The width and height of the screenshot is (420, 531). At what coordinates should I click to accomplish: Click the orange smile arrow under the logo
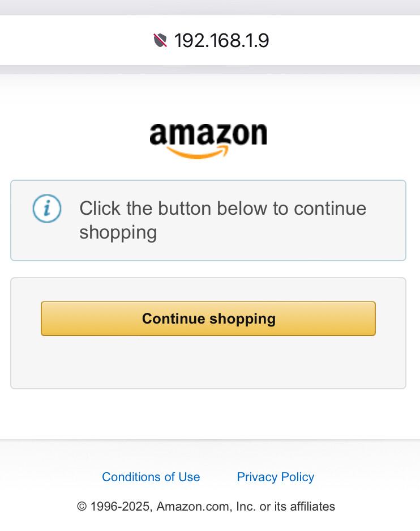[x=198, y=153]
